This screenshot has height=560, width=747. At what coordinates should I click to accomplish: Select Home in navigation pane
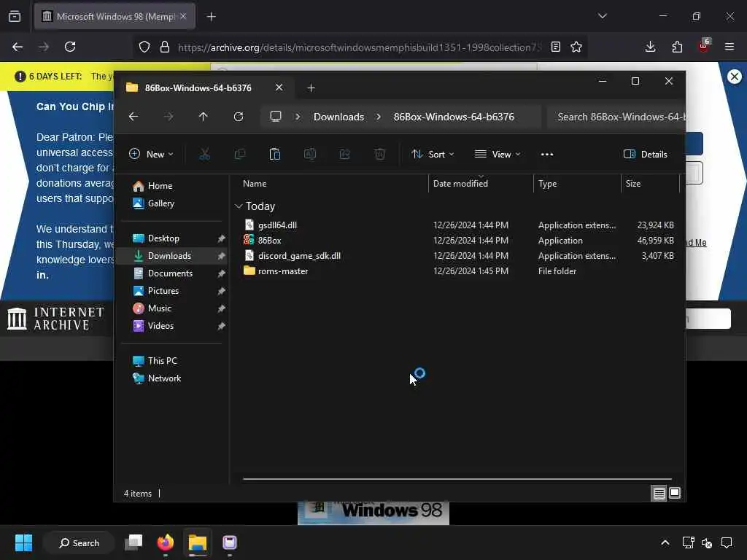[x=160, y=186]
